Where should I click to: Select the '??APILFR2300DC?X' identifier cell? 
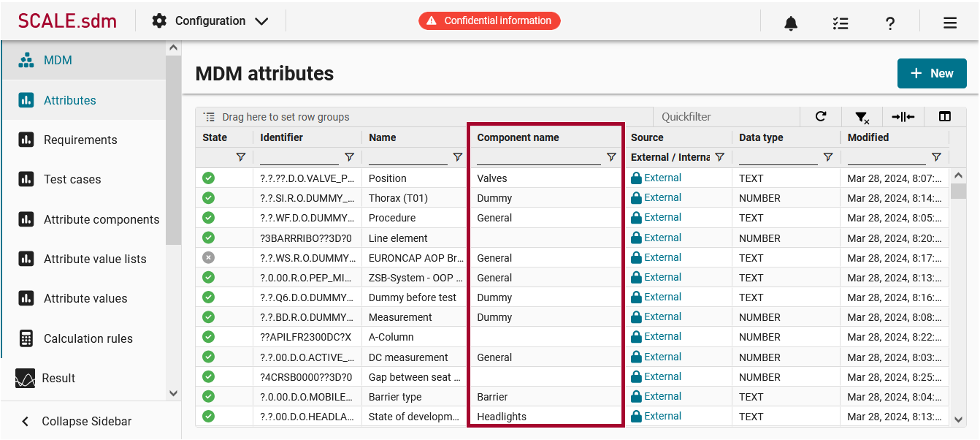[307, 337]
